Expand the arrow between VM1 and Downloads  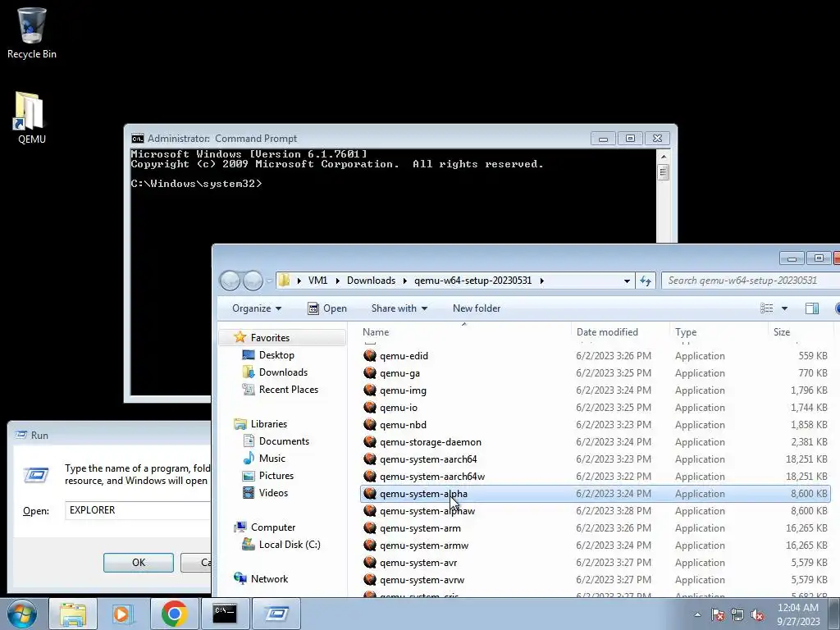(x=337, y=281)
